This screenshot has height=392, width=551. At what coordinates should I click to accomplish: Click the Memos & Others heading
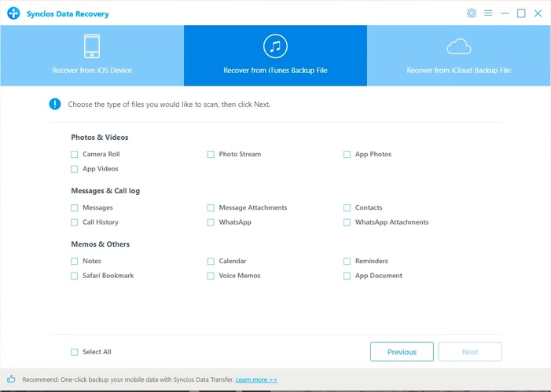(x=100, y=244)
